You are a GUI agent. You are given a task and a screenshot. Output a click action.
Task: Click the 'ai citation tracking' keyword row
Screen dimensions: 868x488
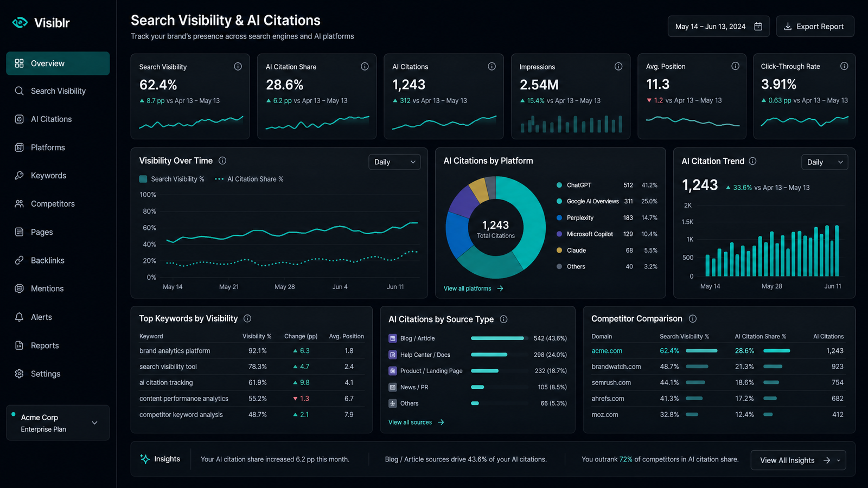pyautogui.click(x=251, y=382)
